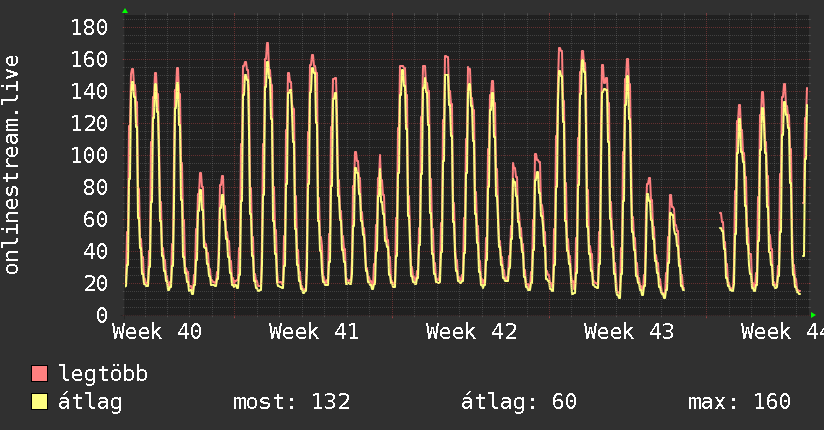Click the y-axis label 20
The width and height of the screenshot is (824, 430).
point(96,283)
